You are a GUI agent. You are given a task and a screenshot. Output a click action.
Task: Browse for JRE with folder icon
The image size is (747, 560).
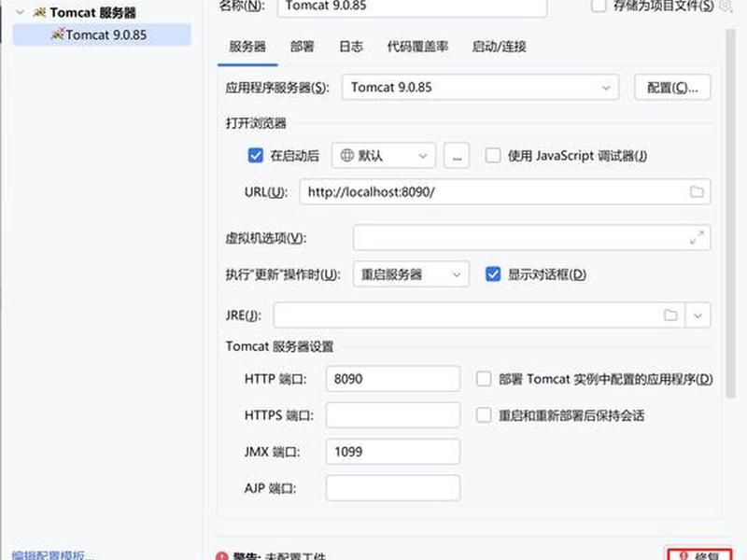[x=670, y=315]
